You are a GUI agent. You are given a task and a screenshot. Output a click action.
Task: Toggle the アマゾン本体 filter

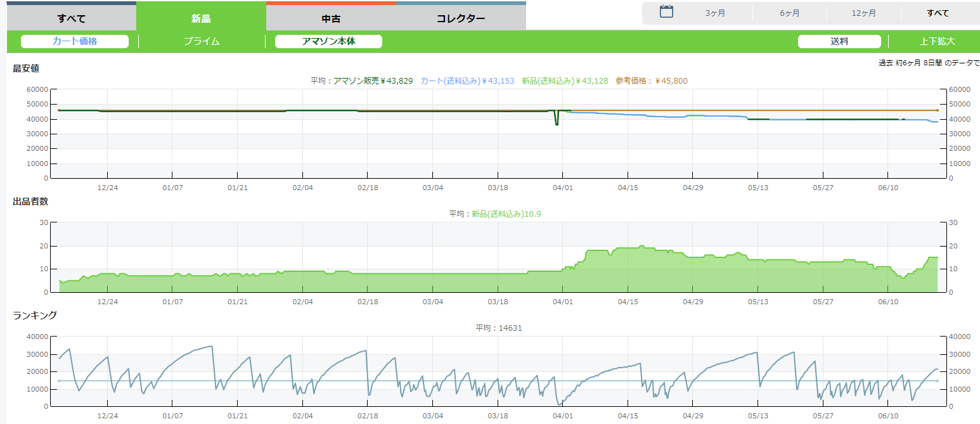coord(328,41)
